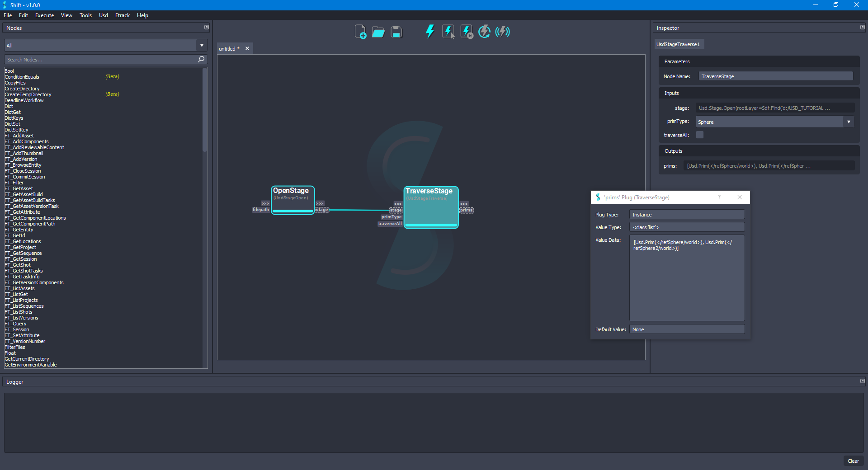Save the current graph

(396, 32)
